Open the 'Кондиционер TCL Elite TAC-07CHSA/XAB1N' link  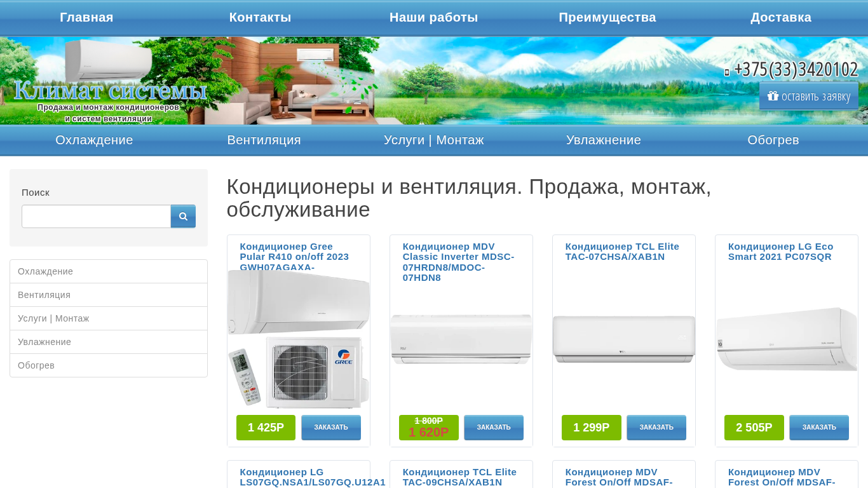622,252
